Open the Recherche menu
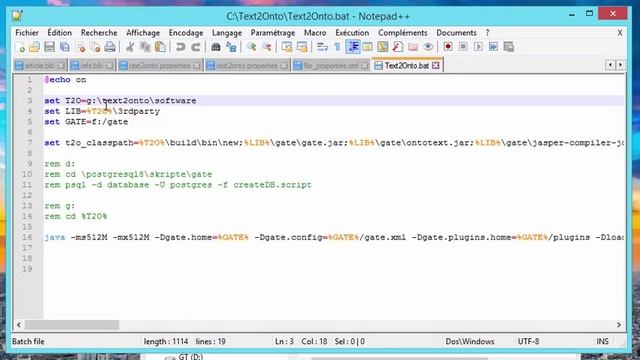Image resolution: width=640 pixels, height=360 pixels. click(99, 33)
